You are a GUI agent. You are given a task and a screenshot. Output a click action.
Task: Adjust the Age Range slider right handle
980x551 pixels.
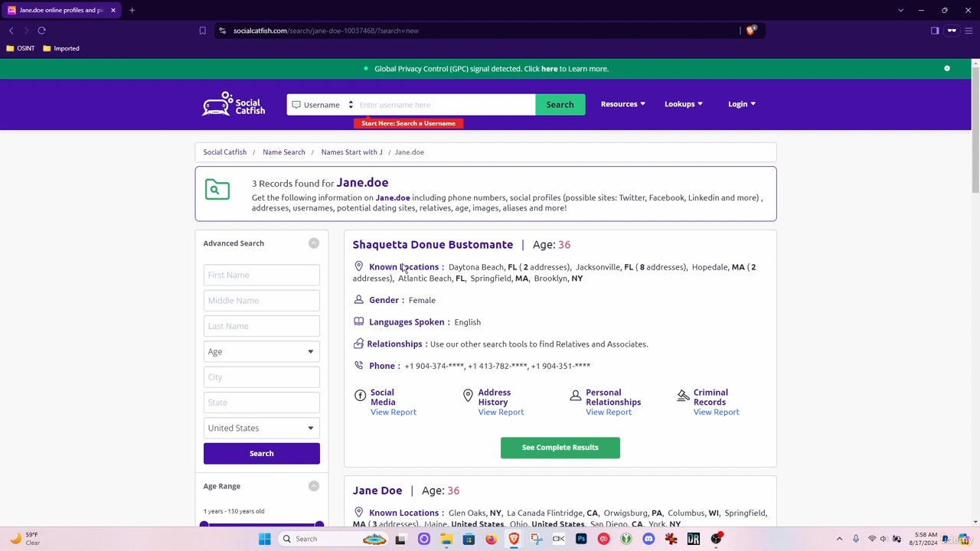[x=319, y=525]
